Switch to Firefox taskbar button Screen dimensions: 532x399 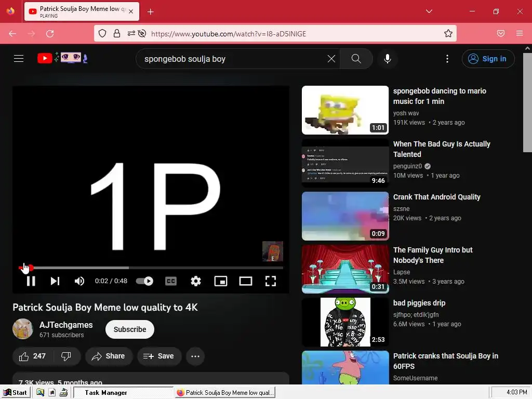pos(225,393)
